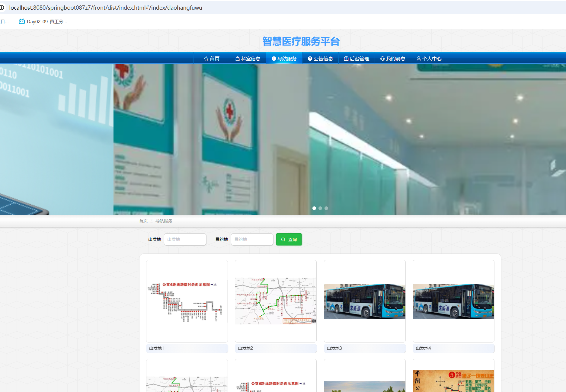Click the 出发地4 card label
This screenshot has height=392, width=566.
[453, 348]
